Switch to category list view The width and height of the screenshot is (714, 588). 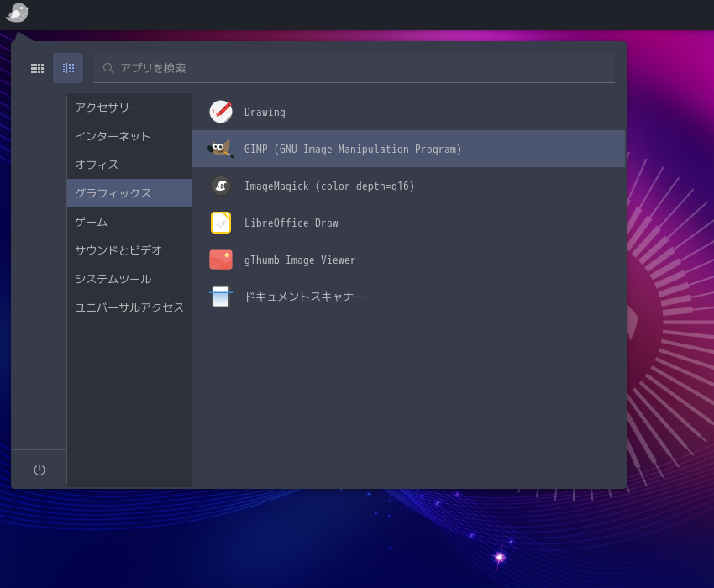point(68,68)
